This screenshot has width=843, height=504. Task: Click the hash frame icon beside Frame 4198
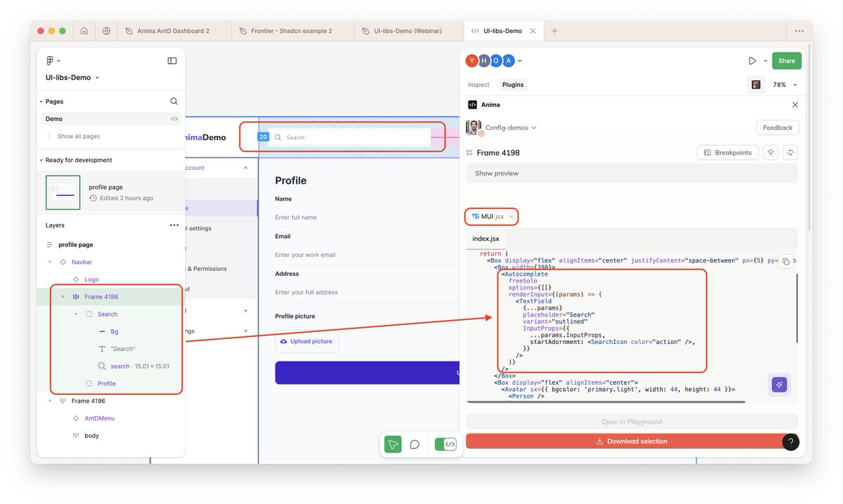470,152
